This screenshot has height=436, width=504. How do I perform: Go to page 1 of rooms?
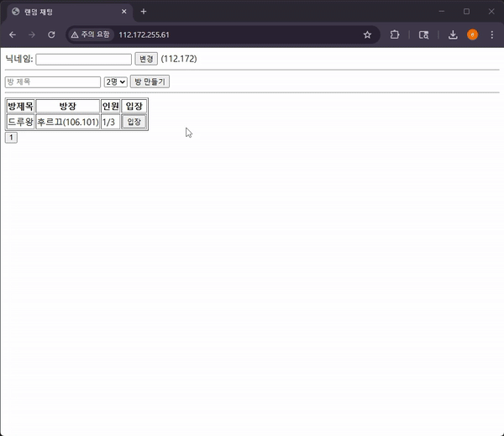(11, 137)
